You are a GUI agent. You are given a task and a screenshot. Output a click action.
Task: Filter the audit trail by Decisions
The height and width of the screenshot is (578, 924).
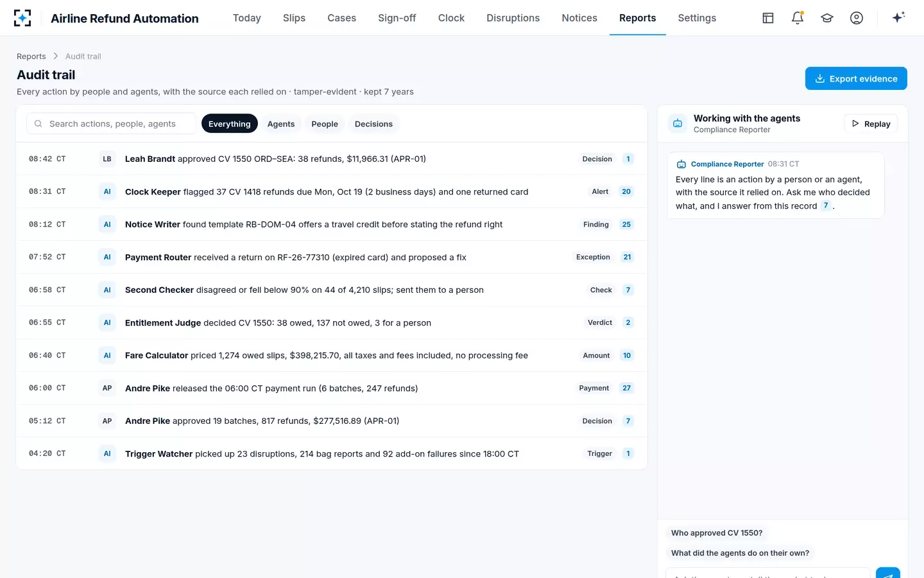point(373,124)
